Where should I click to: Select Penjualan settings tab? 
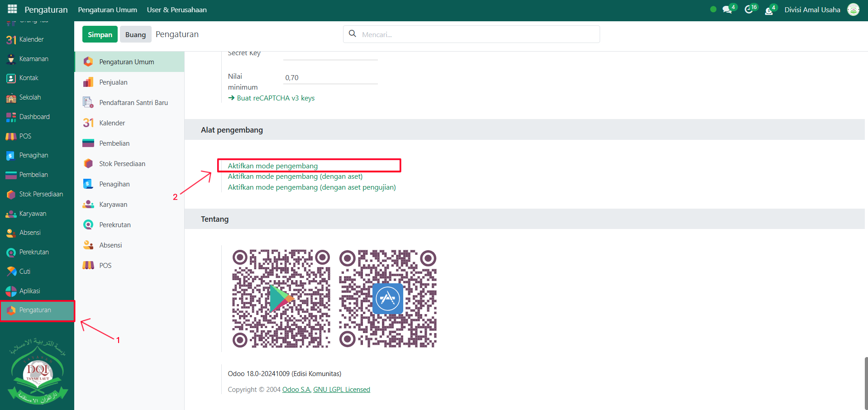pyautogui.click(x=113, y=82)
